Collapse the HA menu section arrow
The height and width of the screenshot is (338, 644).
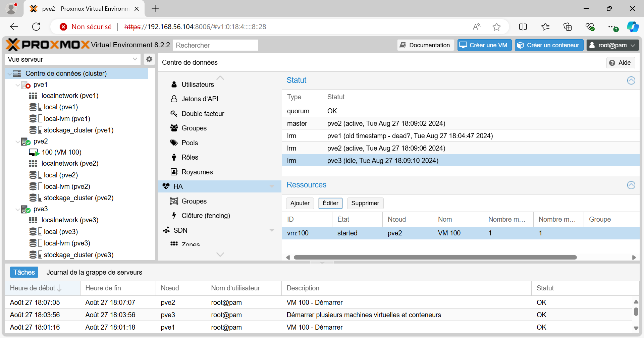(x=272, y=186)
